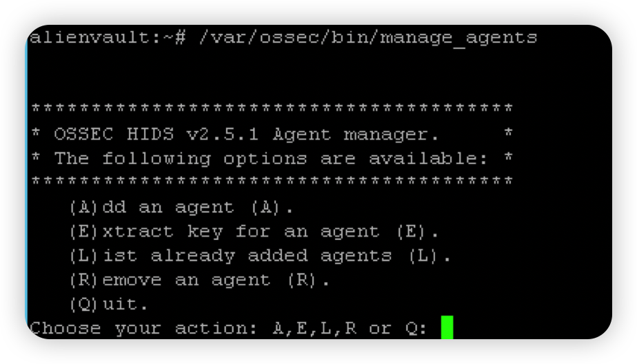This screenshot has height=364, width=637.
Task: Click the trailing (R) in the Remove line
Action: click(x=301, y=281)
